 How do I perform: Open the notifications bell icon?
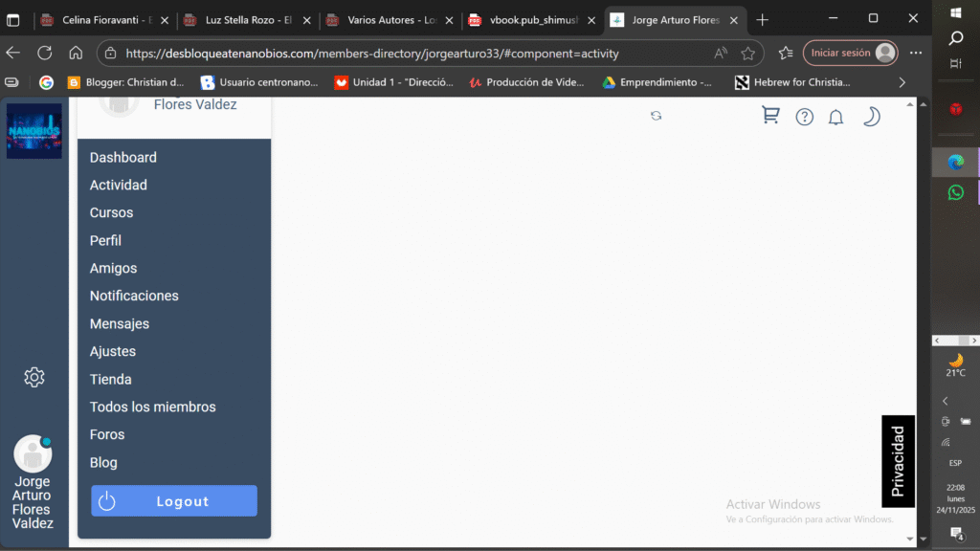[x=835, y=117]
